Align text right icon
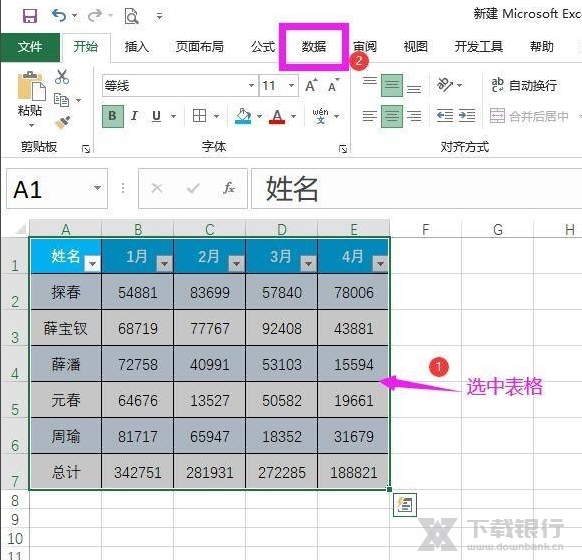 coord(414,116)
